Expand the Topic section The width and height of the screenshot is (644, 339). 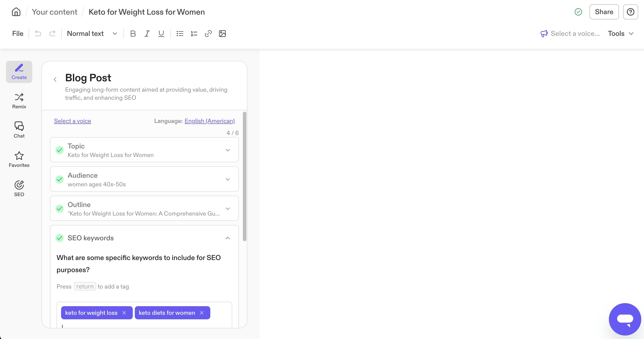click(228, 150)
